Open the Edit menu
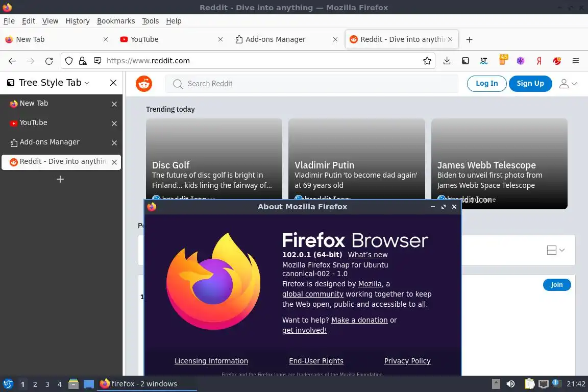The width and height of the screenshot is (588, 392). [x=29, y=21]
